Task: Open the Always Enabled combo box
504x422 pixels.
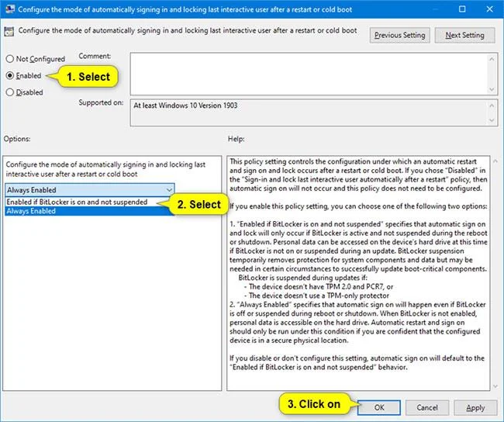Action: coord(90,190)
